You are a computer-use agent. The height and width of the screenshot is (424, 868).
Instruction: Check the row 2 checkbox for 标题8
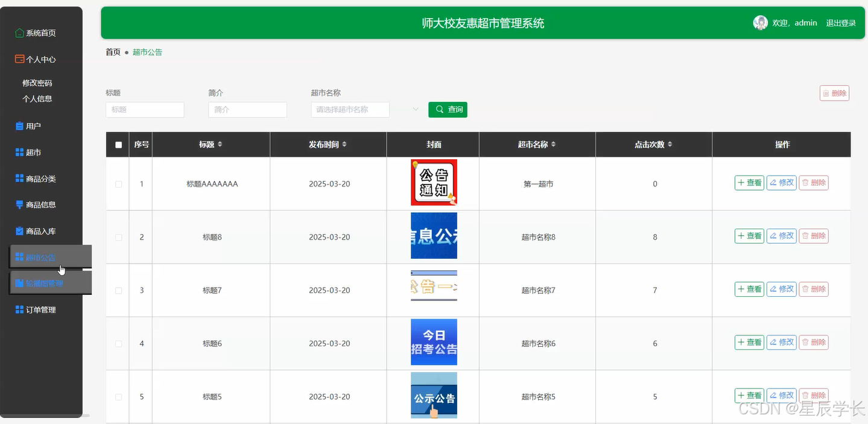[118, 237]
